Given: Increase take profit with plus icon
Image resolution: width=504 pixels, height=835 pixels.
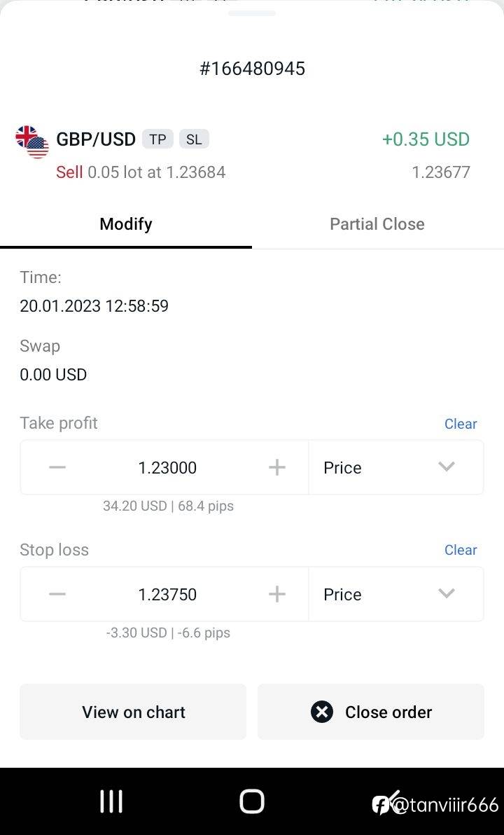Looking at the screenshot, I should click(x=276, y=467).
